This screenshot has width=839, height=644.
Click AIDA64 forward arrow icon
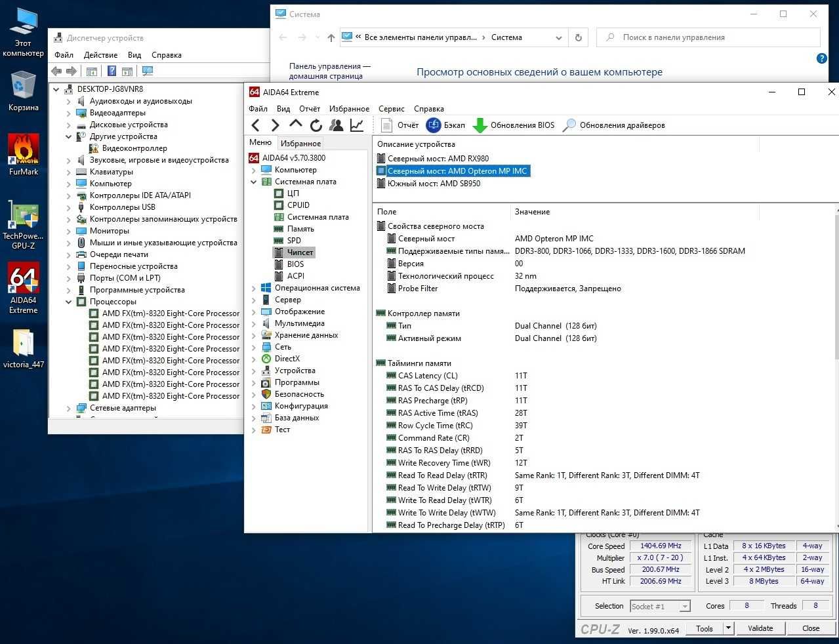click(x=276, y=125)
